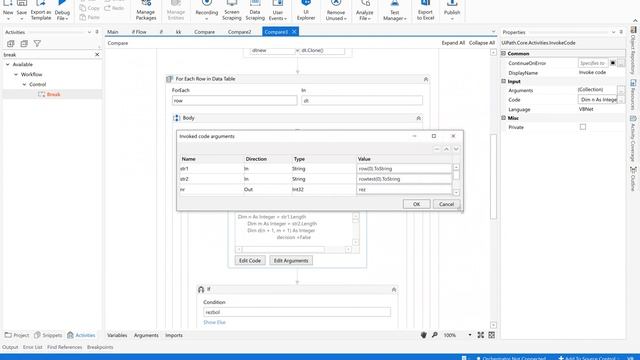Click the Debug File button
This screenshot has height=360, width=640.
point(62,11)
